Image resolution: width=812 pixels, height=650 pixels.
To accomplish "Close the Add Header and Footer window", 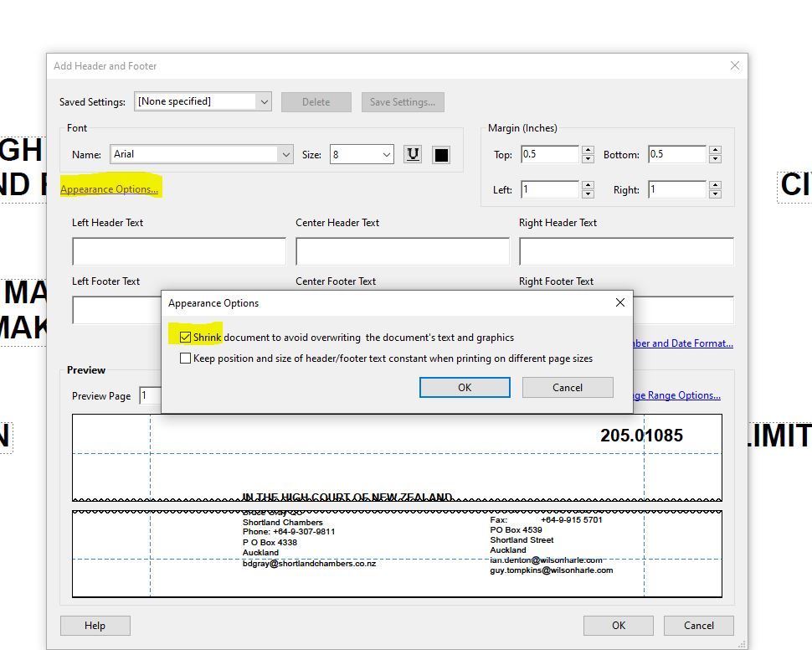I will pos(735,66).
